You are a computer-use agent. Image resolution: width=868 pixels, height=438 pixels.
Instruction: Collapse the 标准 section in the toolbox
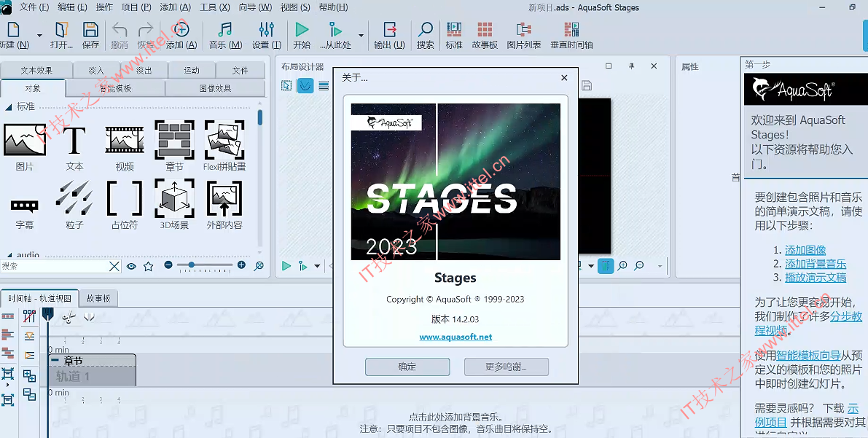[8, 106]
